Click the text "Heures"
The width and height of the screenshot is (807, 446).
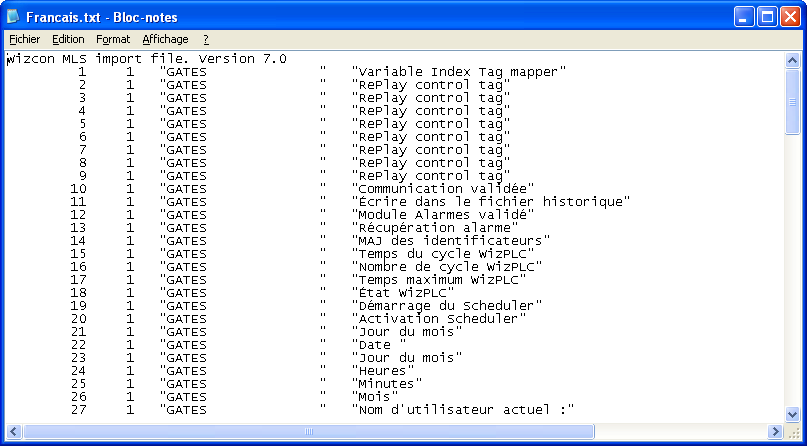[x=382, y=371]
